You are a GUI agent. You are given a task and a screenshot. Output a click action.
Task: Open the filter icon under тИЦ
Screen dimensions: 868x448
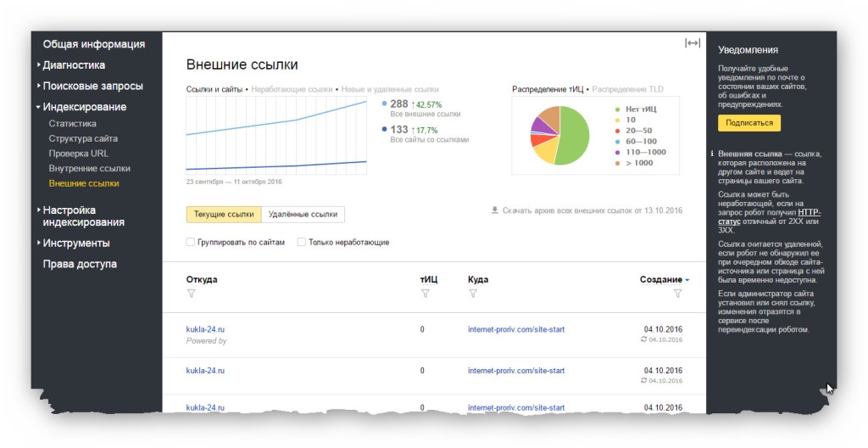pos(426,294)
